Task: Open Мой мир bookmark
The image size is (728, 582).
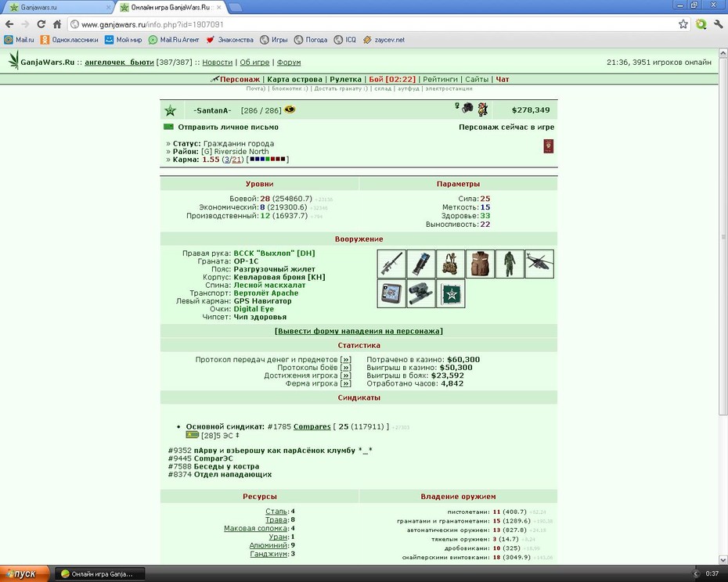Action: point(124,40)
